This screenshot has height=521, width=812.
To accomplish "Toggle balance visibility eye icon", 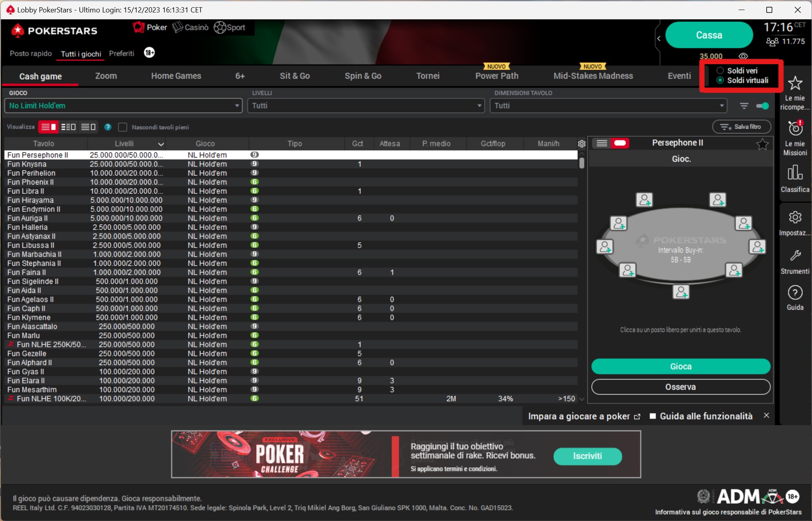I will pos(743,56).
